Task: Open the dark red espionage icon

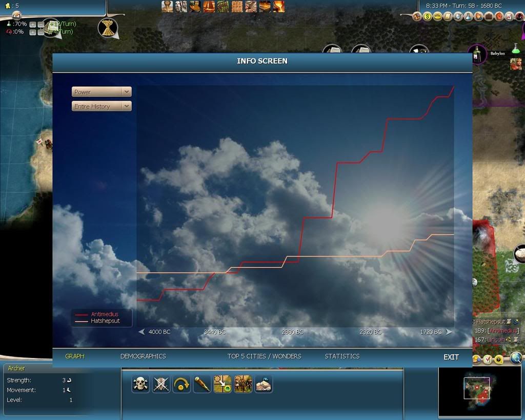Action: 519,16
